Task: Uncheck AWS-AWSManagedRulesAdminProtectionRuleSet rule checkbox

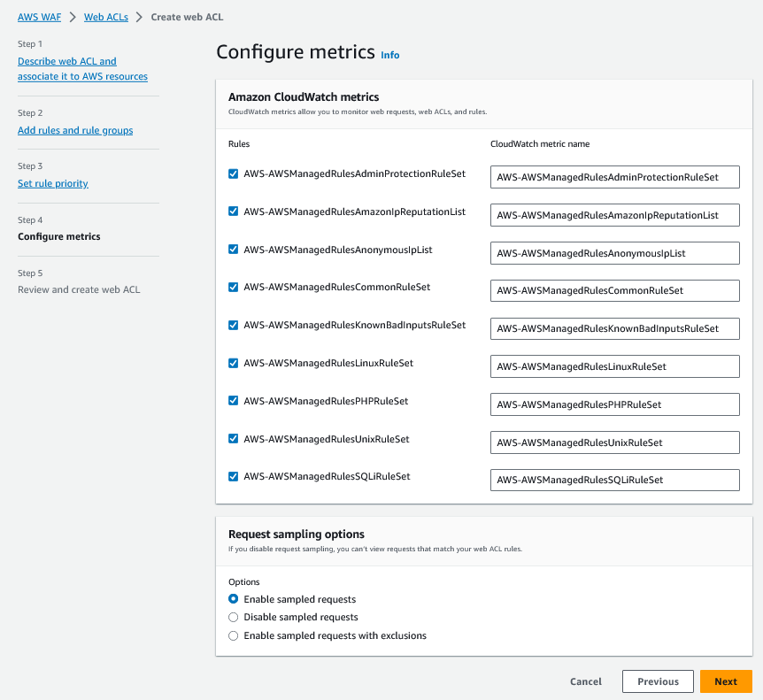Action: [234, 174]
